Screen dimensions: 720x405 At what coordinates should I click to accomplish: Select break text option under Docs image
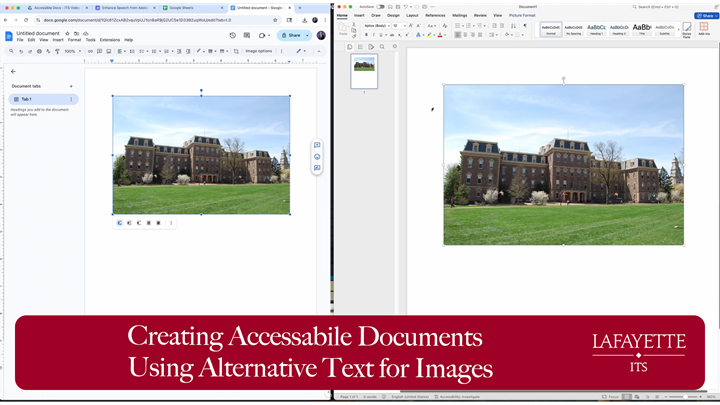tap(139, 223)
